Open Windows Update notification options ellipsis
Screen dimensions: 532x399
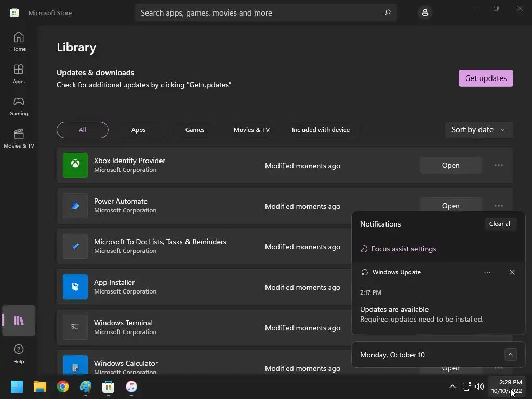click(x=487, y=272)
